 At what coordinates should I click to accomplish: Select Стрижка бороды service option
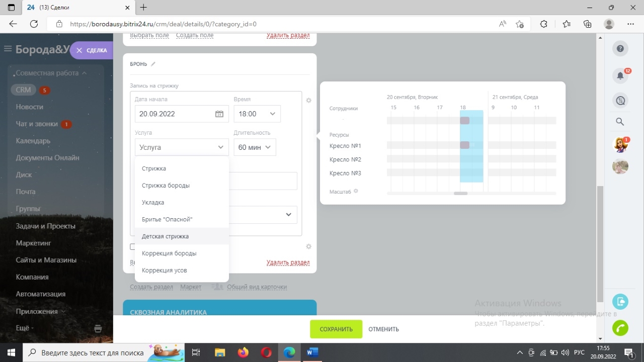[182, 186]
